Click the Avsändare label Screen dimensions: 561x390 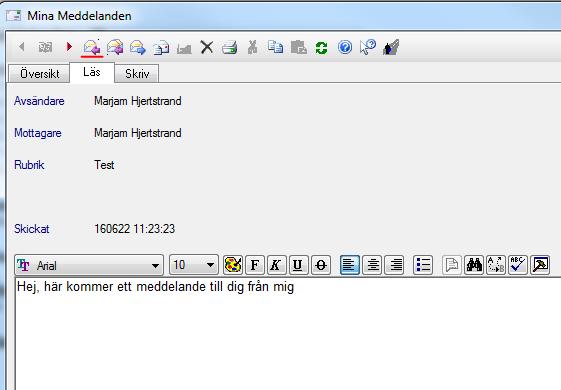click(x=39, y=101)
